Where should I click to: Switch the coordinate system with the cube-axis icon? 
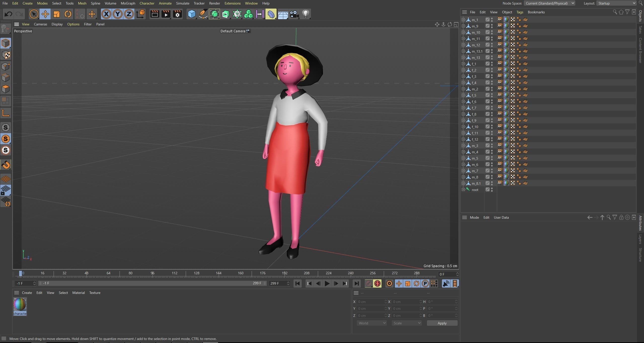[x=141, y=14]
